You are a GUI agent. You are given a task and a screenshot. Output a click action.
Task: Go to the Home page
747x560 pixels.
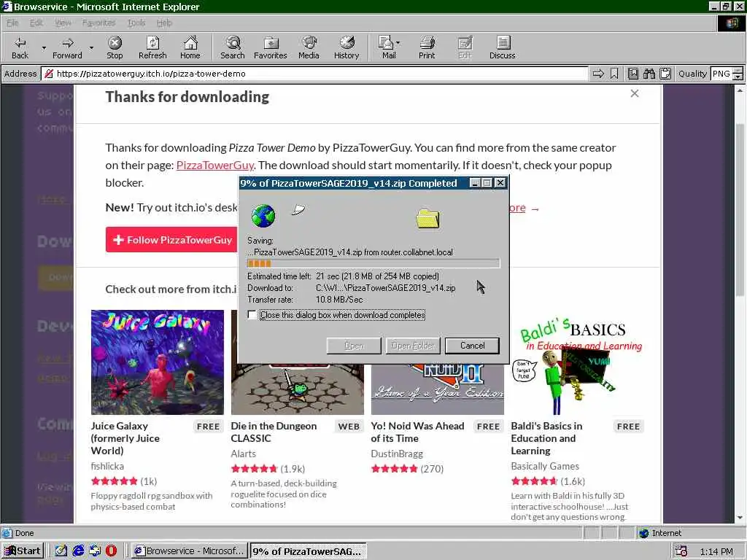click(190, 47)
